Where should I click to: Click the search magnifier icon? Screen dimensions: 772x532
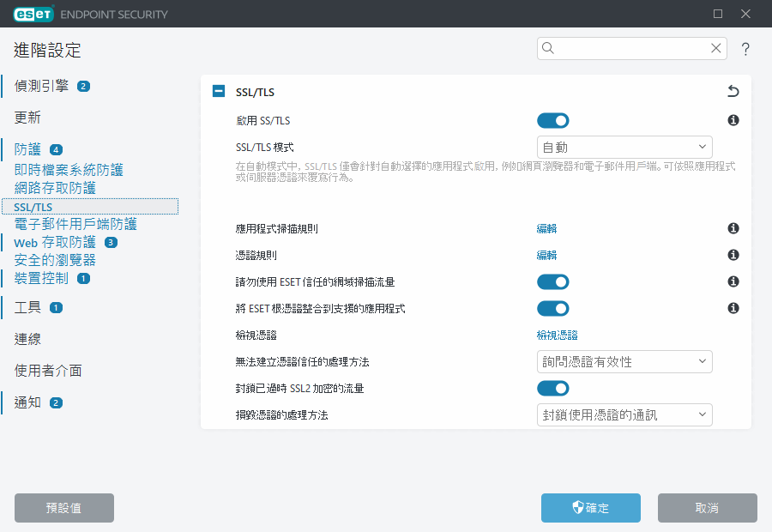tap(548, 48)
